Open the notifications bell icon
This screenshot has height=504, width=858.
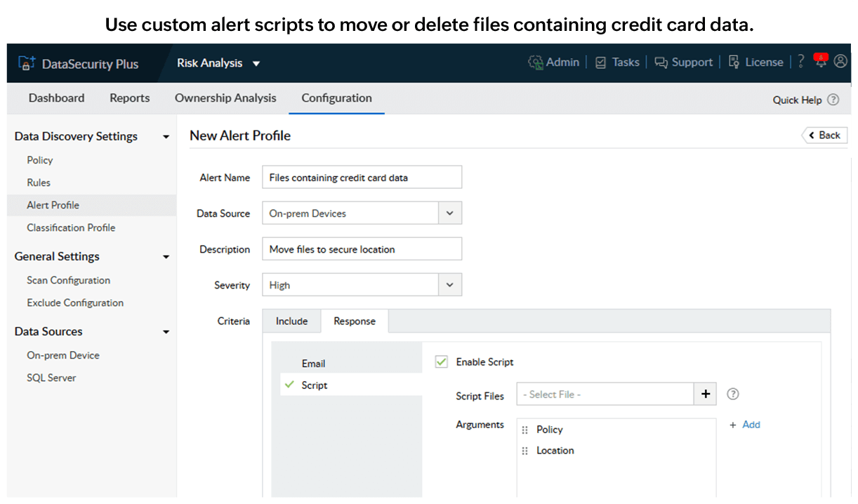point(820,61)
